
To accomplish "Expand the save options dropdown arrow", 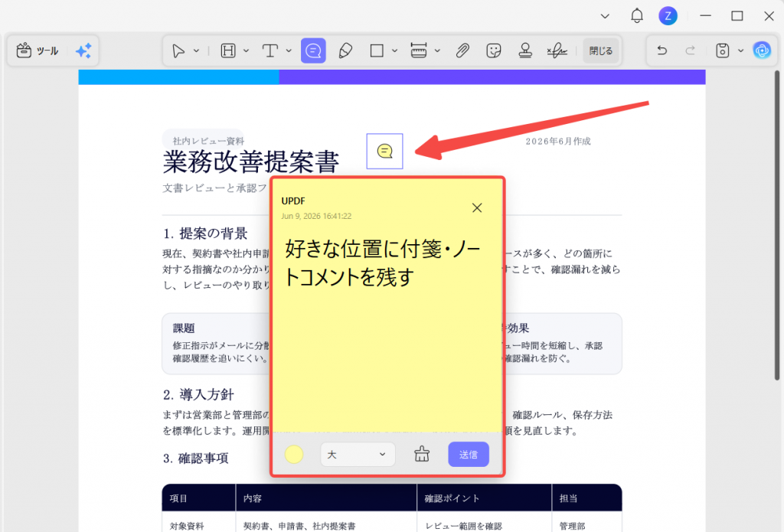I will (740, 51).
